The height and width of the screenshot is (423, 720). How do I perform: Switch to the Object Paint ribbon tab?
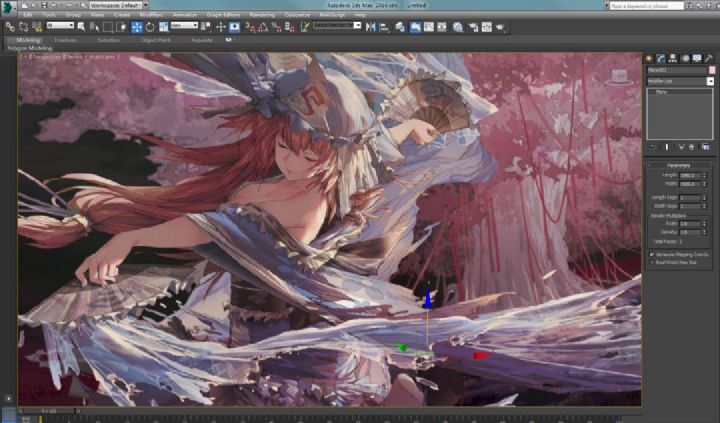pyautogui.click(x=155, y=40)
